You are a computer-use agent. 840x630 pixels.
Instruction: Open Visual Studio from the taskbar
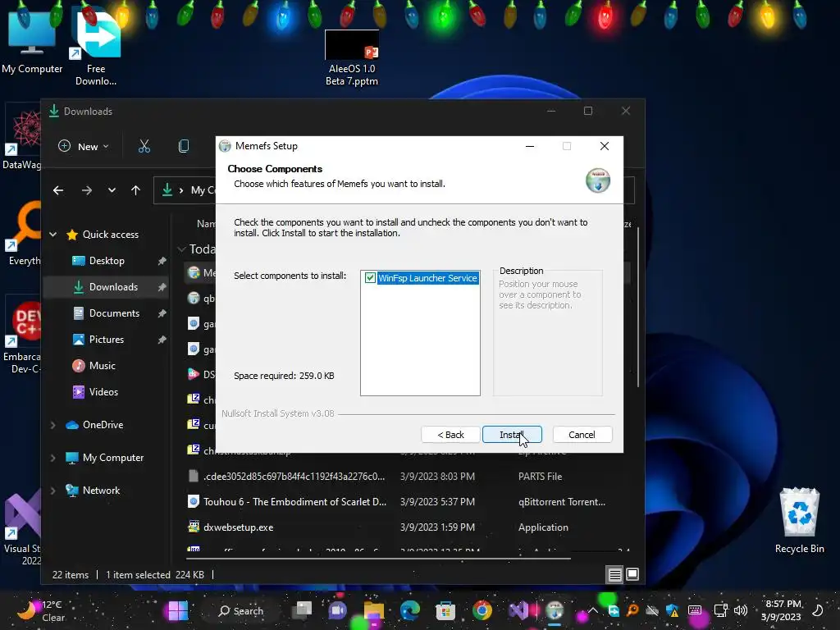click(x=518, y=610)
